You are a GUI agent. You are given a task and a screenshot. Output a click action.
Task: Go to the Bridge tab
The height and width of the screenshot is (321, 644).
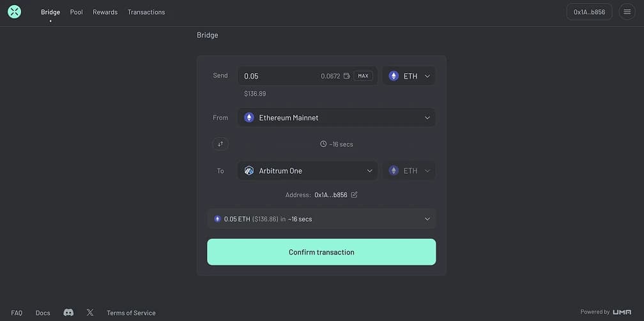[50, 12]
